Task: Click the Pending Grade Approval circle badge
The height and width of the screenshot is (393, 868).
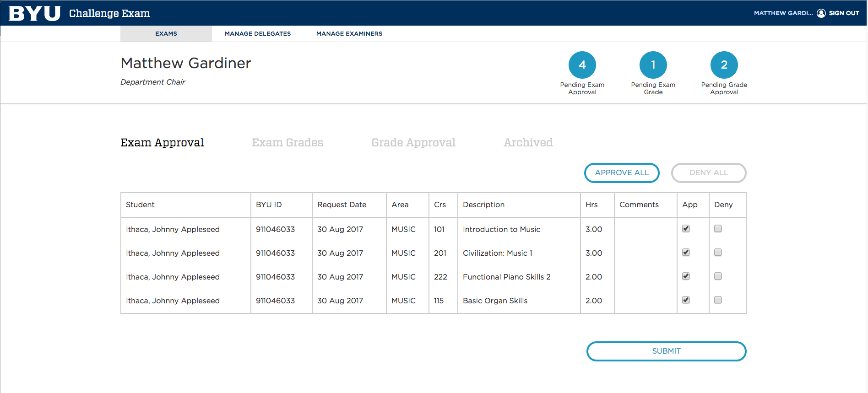Action: point(724,65)
